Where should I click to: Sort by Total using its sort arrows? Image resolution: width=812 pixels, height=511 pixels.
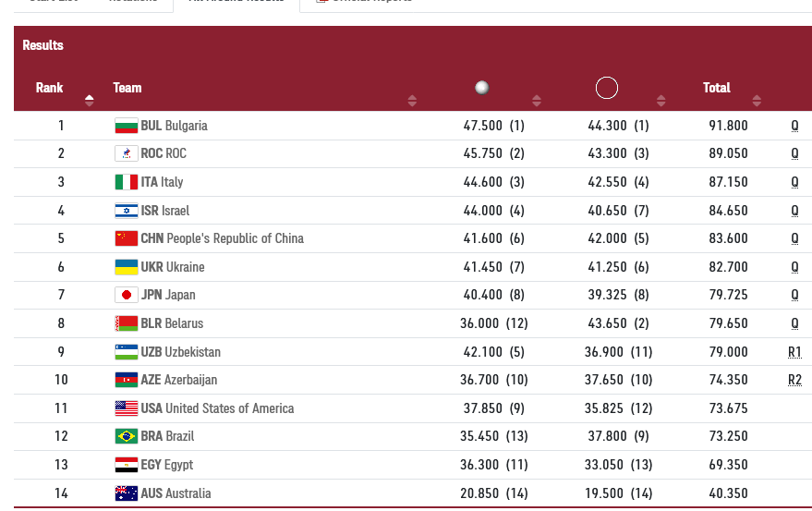(757, 101)
